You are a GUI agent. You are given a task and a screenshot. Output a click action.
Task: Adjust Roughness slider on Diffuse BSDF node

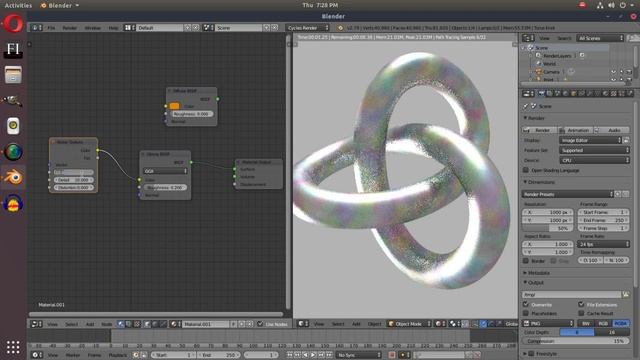tap(191, 114)
